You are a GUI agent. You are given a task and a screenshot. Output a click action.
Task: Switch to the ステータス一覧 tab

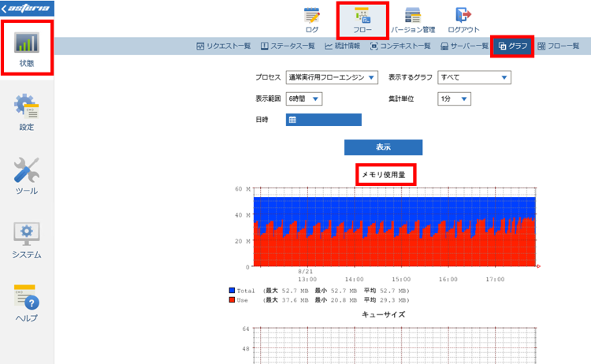(x=288, y=46)
